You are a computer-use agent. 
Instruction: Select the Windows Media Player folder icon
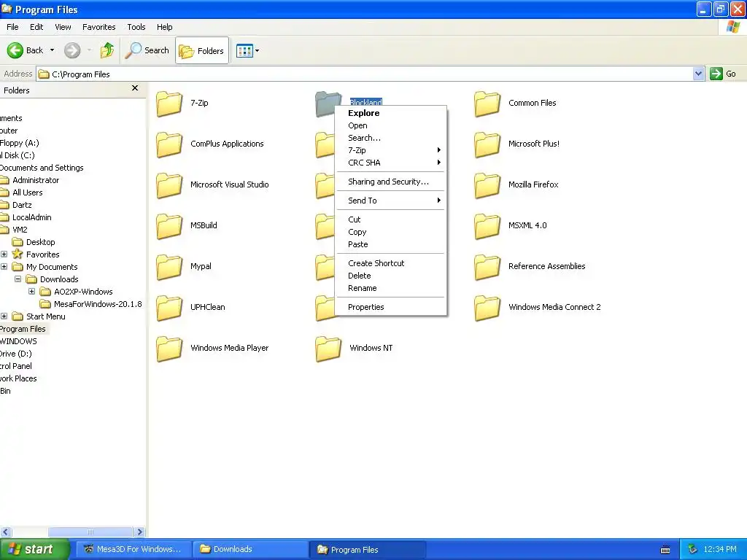pyautogui.click(x=169, y=349)
